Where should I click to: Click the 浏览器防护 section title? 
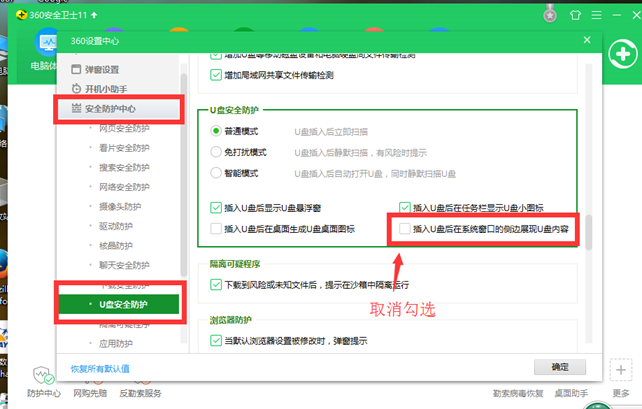pyautogui.click(x=231, y=320)
